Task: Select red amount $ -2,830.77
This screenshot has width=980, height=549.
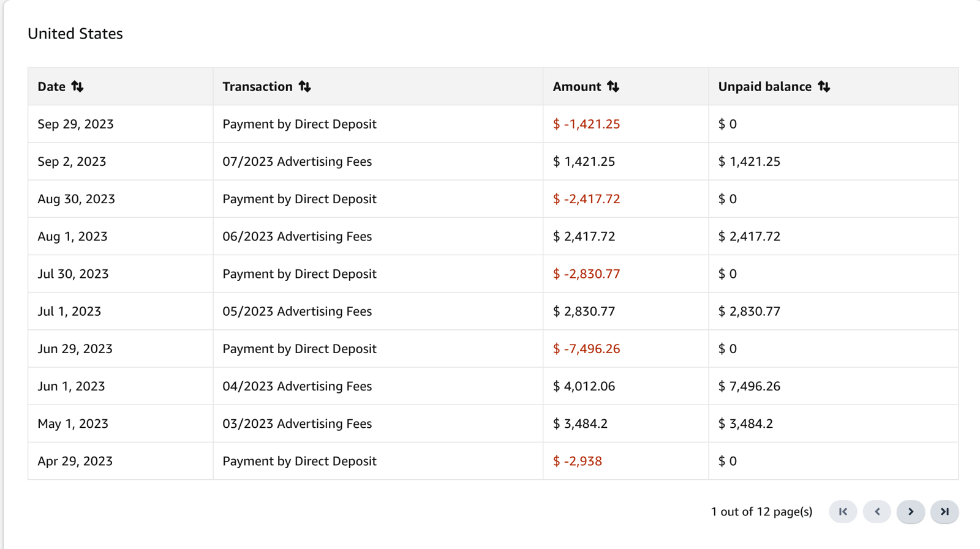Action: (x=586, y=274)
